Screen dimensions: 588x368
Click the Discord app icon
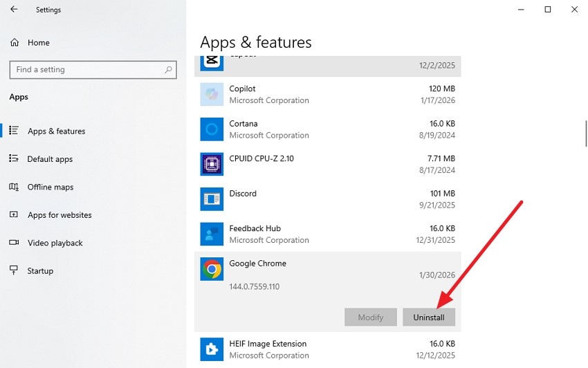point(212,199)
